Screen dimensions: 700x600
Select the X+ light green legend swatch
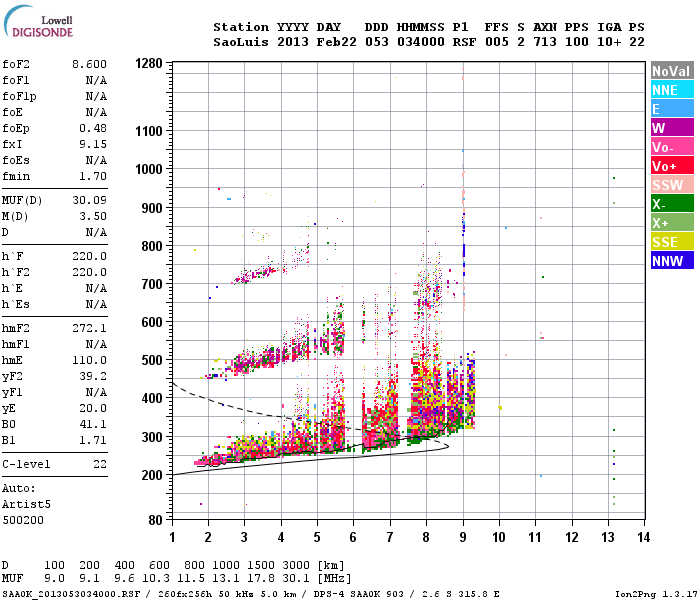coord(672,223)
